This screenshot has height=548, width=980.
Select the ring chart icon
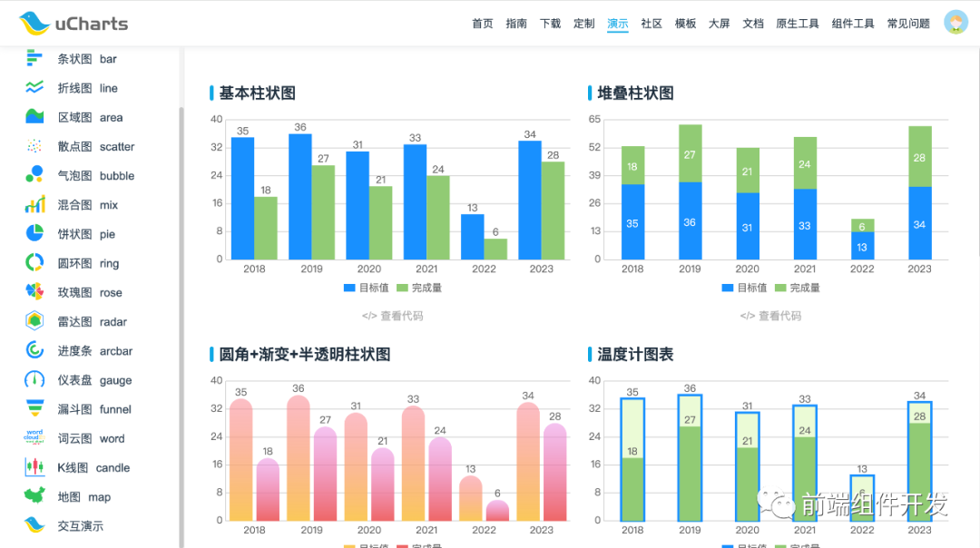tap(34, 262)
